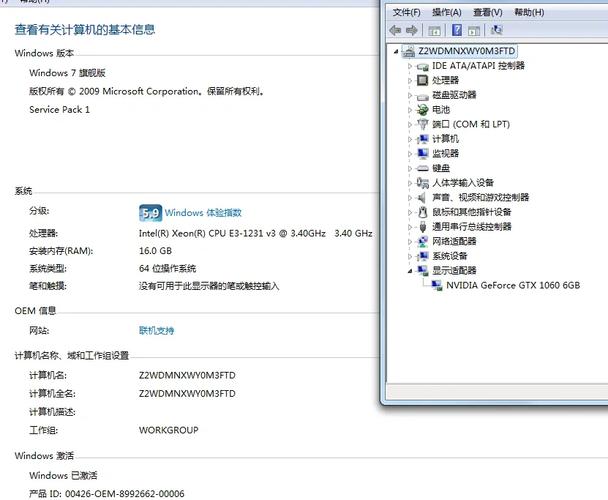Image resolution: width=608 pixels, height=500 pixels.
Task: Select the 声音、视频和游戏控制器 tree label
Action: [x=481, y=197]
